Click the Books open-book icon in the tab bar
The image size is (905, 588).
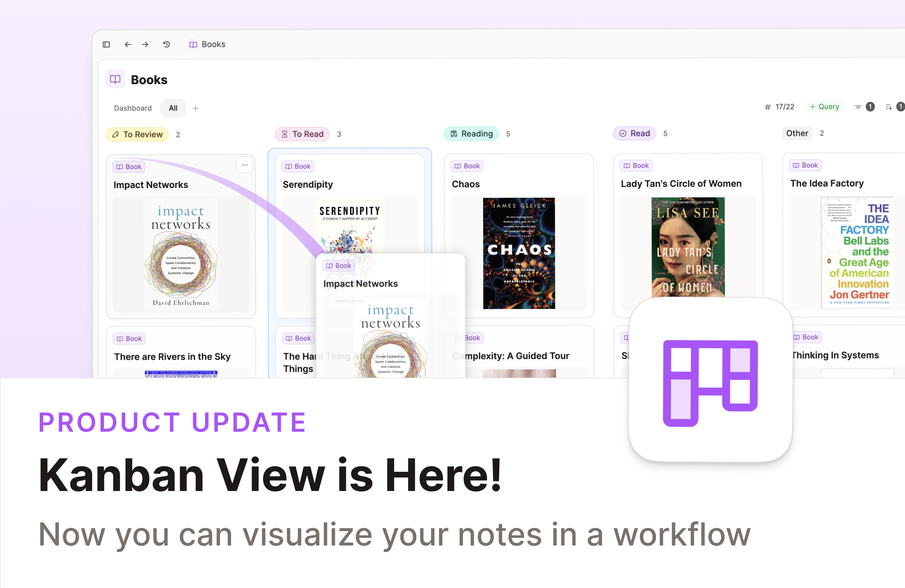193,45
